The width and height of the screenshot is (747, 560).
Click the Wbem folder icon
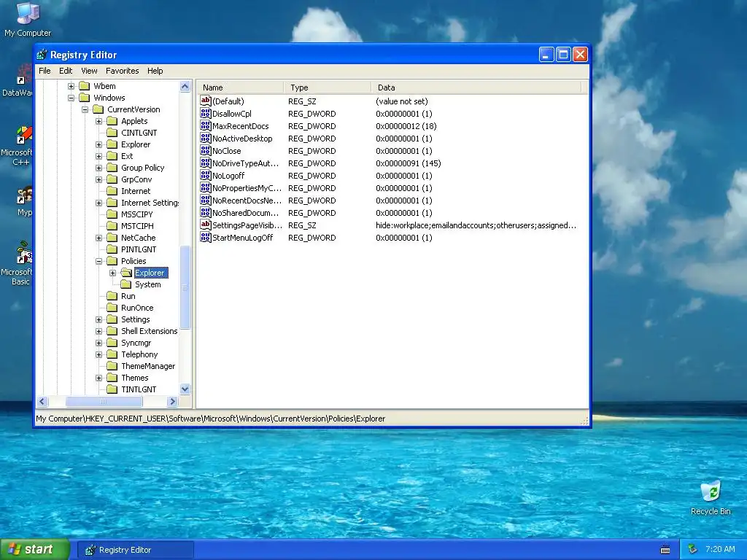pos(85,86)
